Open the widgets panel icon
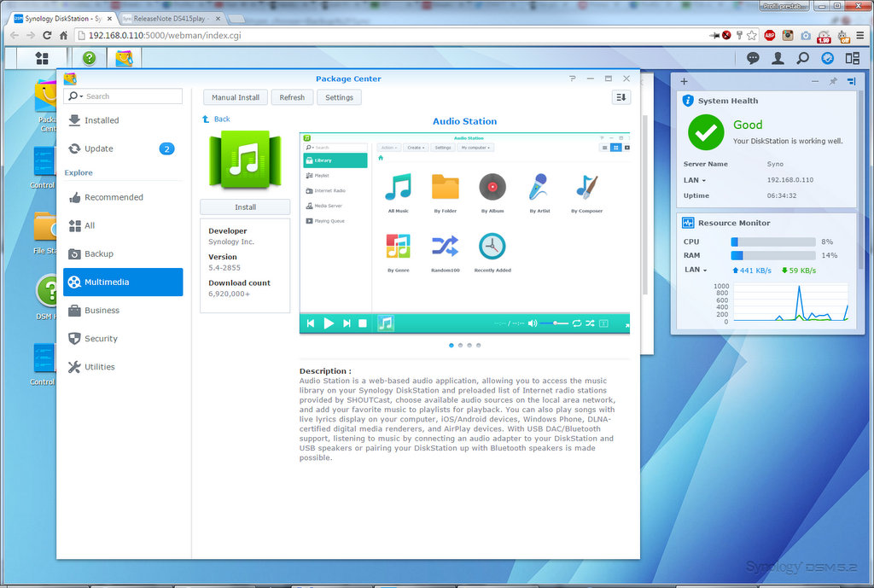Image resolution: width=874 pixels, height=588 pixels. pos(828,58)
